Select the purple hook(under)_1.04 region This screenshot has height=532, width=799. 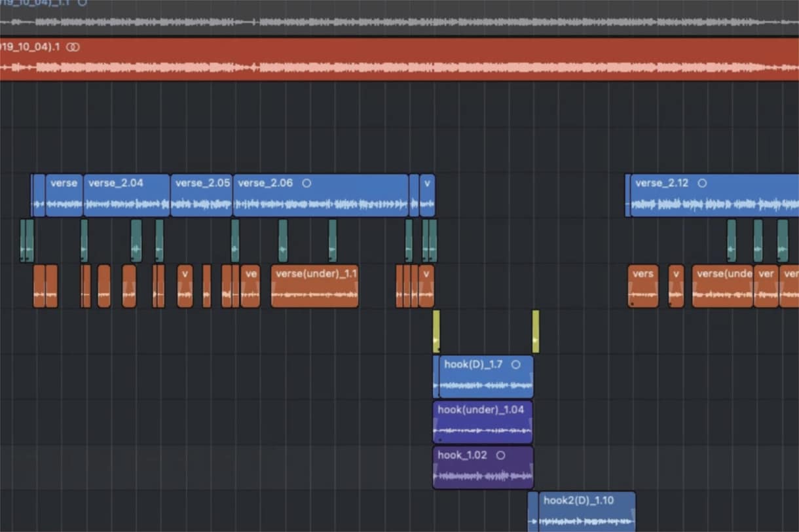[x=483, y=422]
